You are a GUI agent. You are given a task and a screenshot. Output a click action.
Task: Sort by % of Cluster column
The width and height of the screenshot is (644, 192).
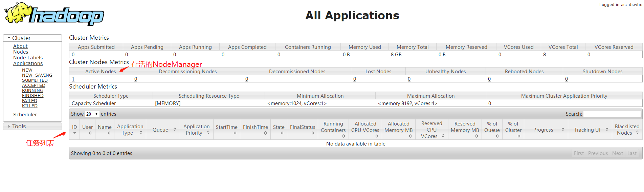tap(513, 130)
